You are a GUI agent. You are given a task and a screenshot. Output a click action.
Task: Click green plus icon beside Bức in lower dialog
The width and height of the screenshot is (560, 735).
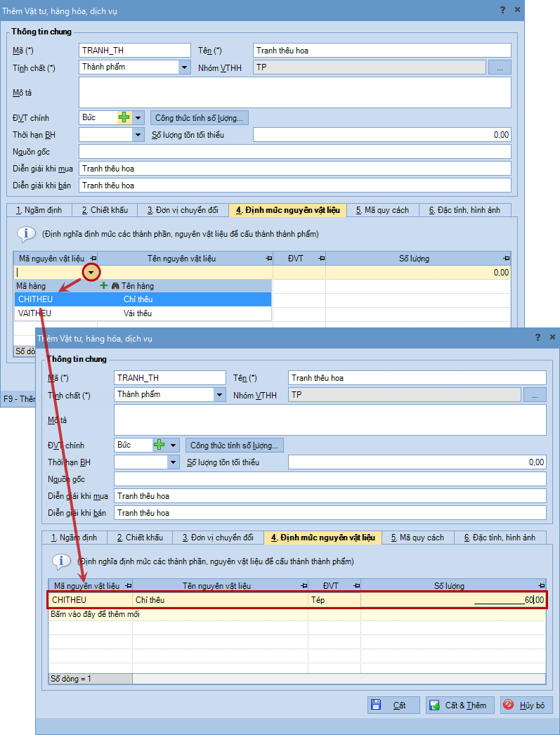tap(159, 445)
